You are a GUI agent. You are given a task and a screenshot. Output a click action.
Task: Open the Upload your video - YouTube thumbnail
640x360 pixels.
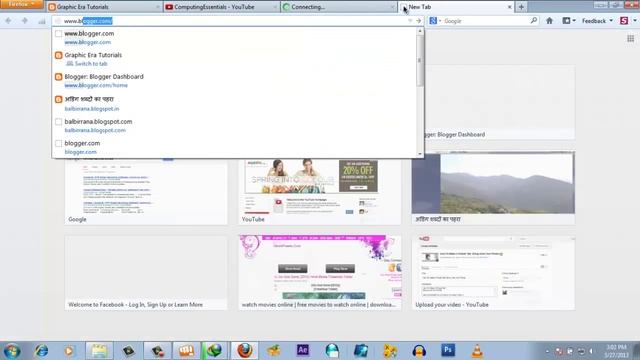point(493,273)
